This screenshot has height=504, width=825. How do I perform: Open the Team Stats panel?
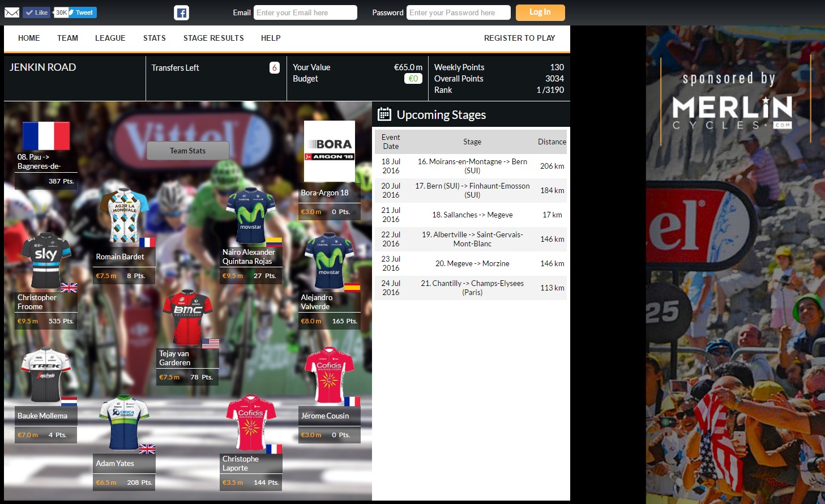point(187,151)
